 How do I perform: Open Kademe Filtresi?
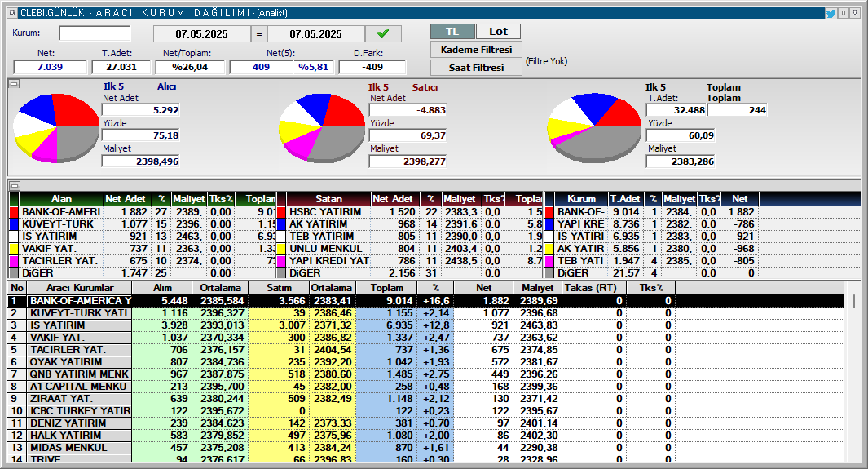pos(476,50)
